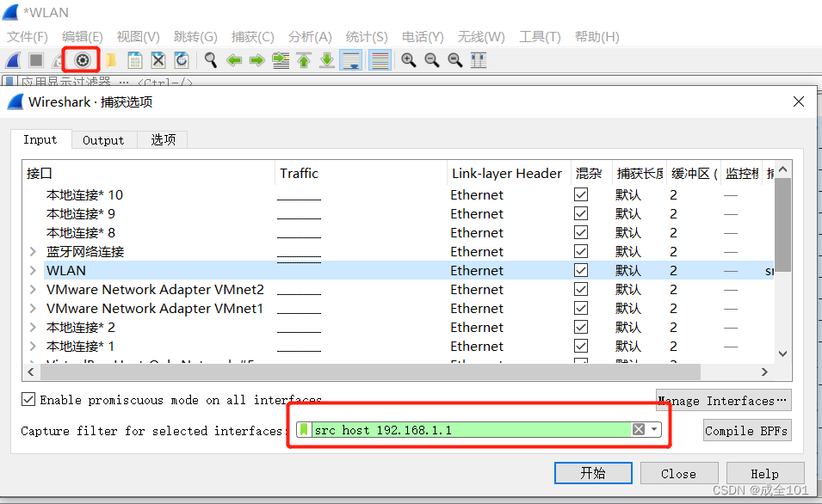Open the 编辑(E) menu

coord(83,37)
